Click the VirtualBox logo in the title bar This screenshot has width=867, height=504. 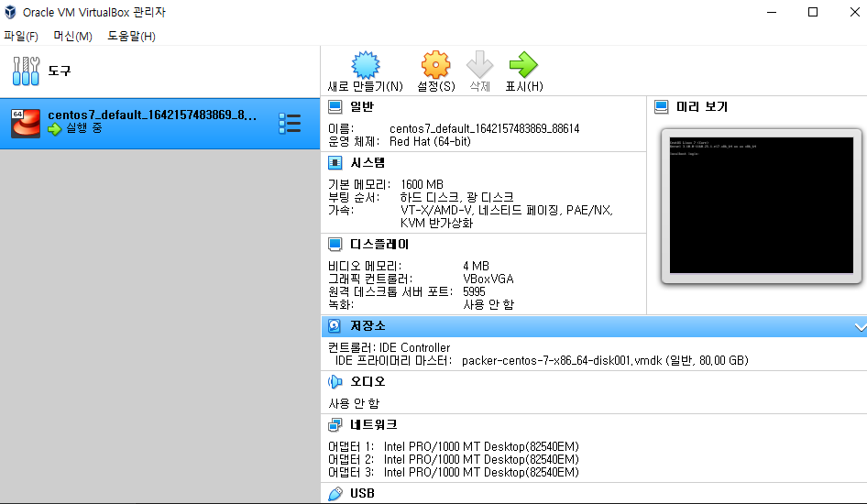click(x=10, y=12)
